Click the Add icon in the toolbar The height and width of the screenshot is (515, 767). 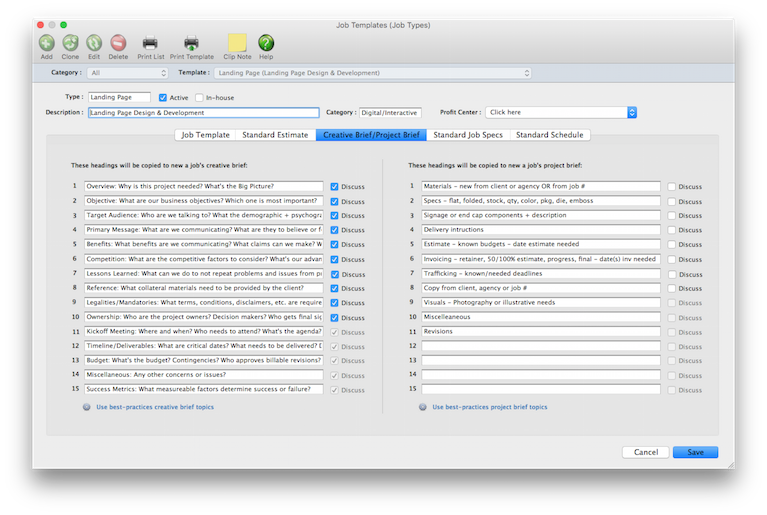point(47,43)
